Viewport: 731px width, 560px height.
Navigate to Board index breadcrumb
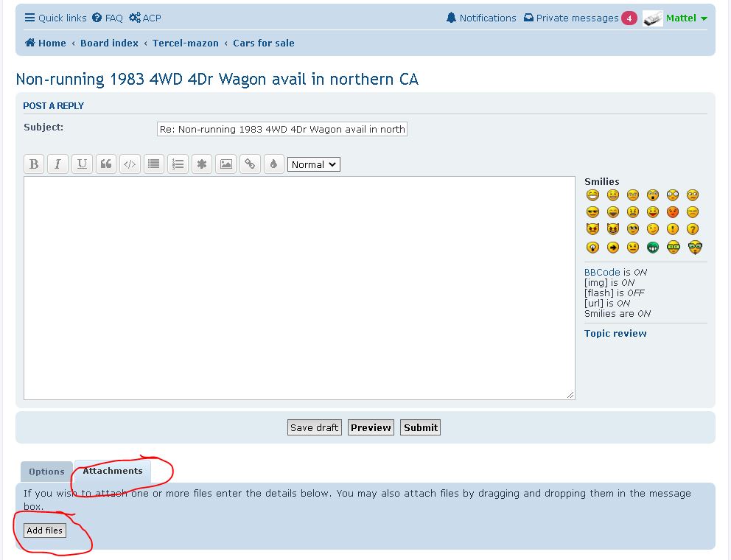109,43
